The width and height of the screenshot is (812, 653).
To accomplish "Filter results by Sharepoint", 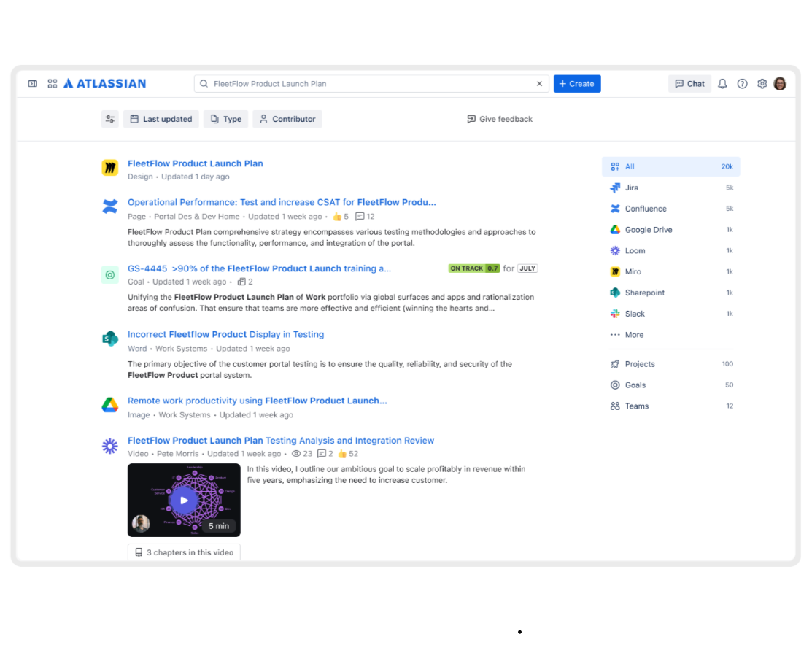I will [670, 293].
